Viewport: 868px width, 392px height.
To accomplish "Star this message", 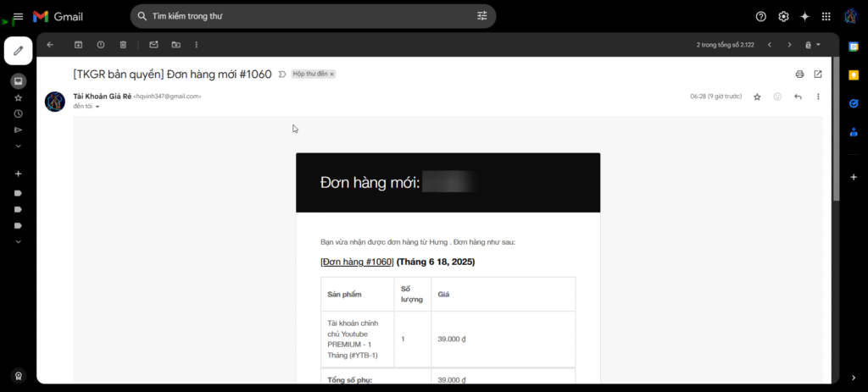I will [x=757, y=97].
